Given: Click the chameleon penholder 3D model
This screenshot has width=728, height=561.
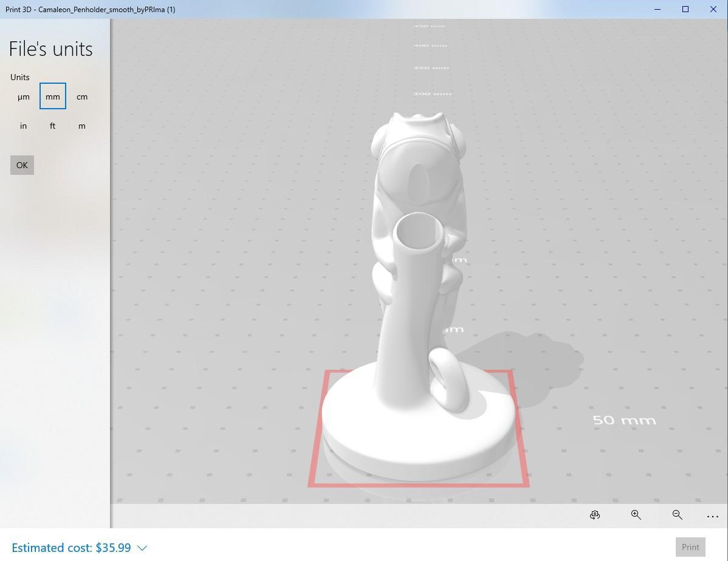Looking at the screenshot, I should point(418,297).
